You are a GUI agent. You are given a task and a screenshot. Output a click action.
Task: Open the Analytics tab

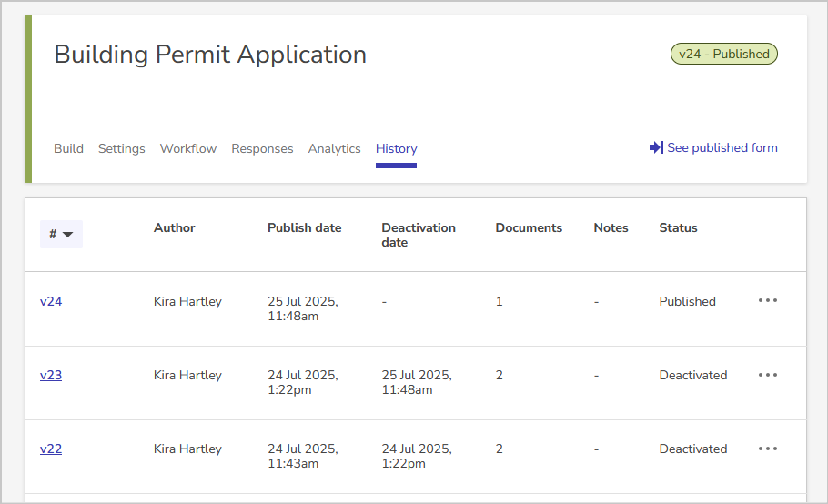pos(334,149)
